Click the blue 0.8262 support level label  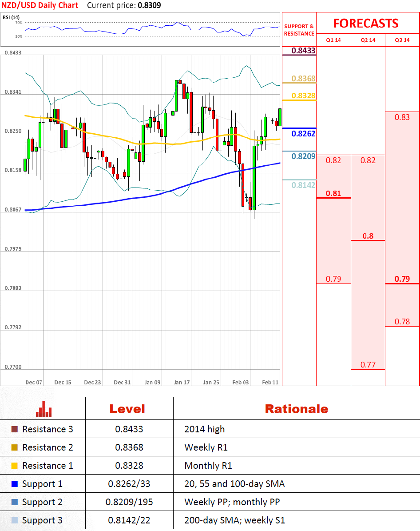point(303,133)
